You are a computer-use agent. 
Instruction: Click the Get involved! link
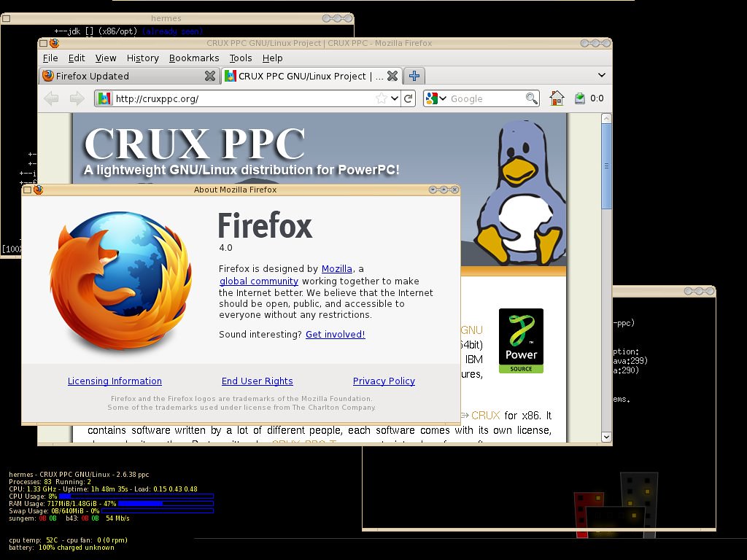(x=336, y=334)
